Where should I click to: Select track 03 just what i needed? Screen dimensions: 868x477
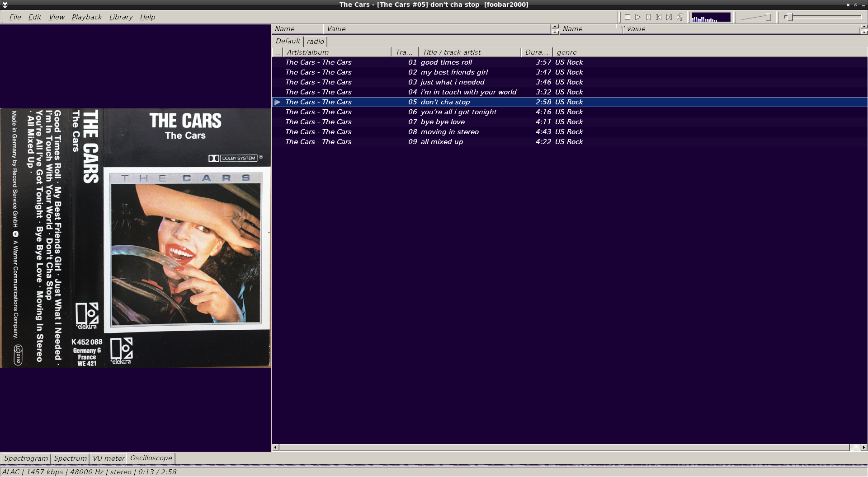[570, 82]
